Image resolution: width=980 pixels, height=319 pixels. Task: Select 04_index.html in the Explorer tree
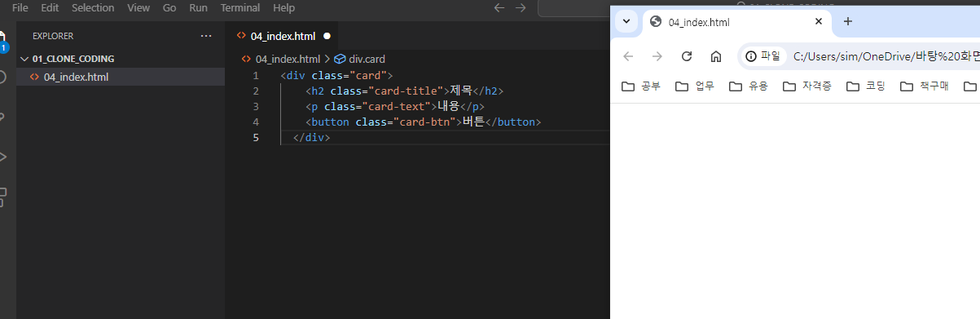tap(121, 77)
